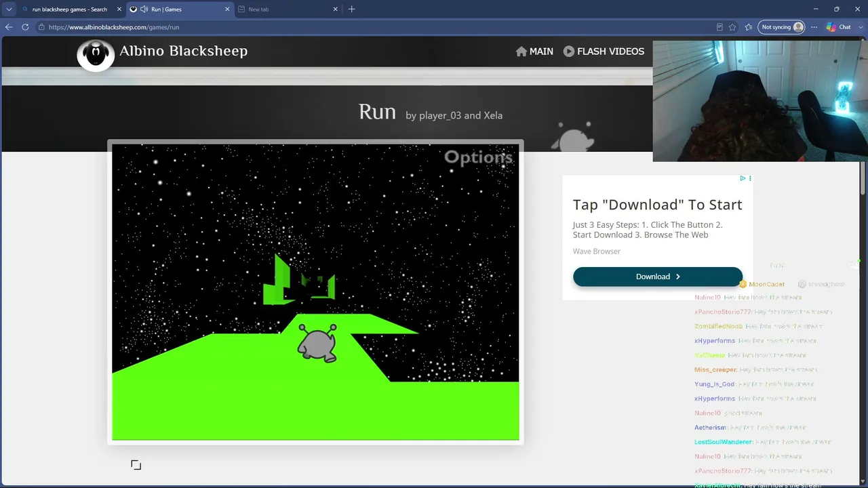Open the tab list dropdown arrow
Viewport: 868px width, 488px height.
[9, 9]
